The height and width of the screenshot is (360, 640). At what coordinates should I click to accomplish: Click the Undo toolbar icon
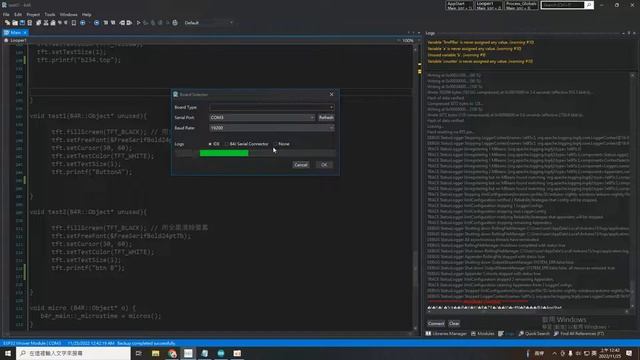click(60, 23)
